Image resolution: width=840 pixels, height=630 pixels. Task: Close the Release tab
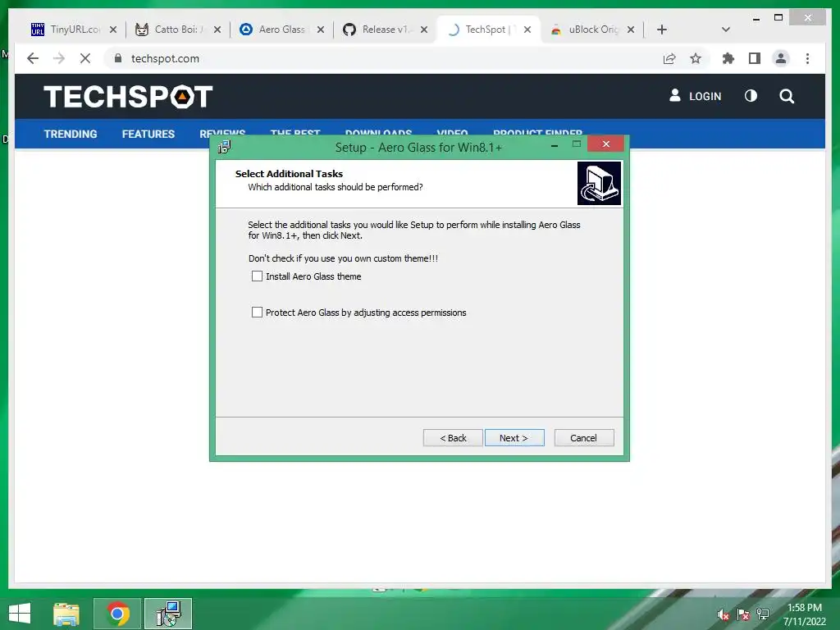[424, 30]
